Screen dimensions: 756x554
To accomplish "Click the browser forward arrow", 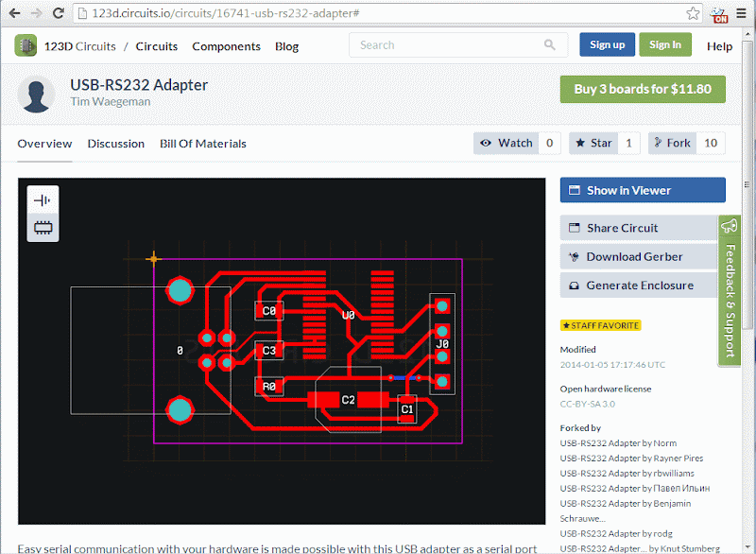I will (36, 13).
